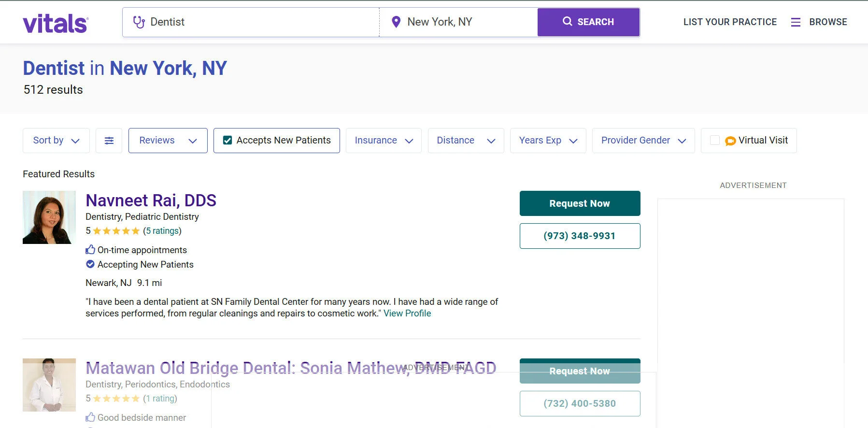
Task: Open the filter sliders icon button
Action: pos(109,141)
